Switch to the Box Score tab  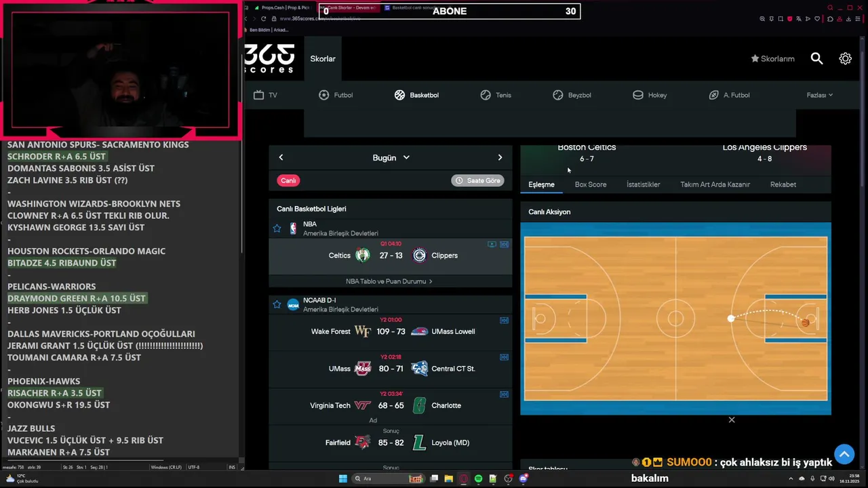pos(591,184)
